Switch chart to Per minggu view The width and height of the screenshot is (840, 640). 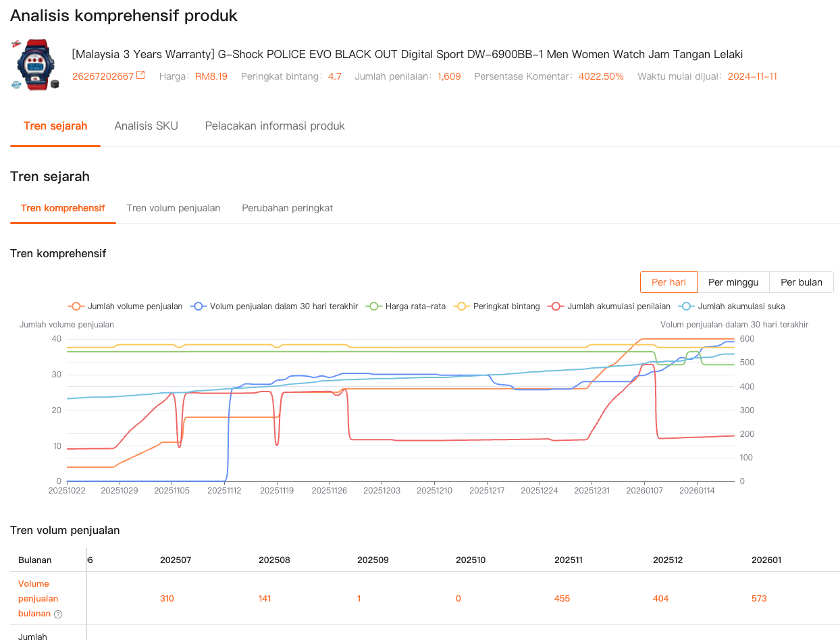tap(733, 282)
